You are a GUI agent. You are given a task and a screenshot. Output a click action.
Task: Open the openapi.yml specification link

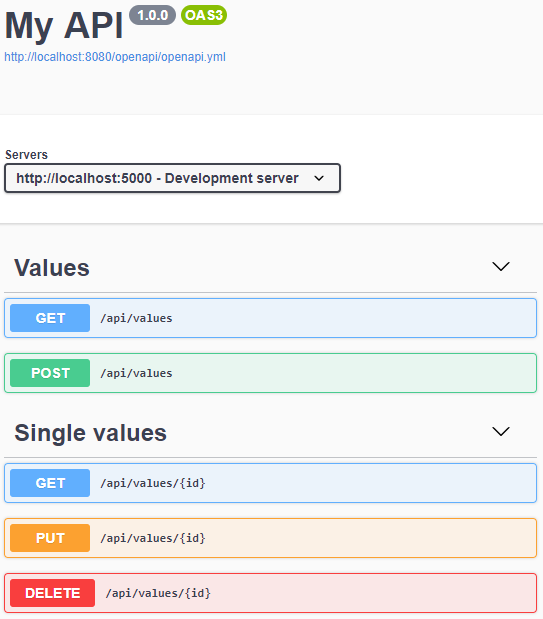click(115, 57)
